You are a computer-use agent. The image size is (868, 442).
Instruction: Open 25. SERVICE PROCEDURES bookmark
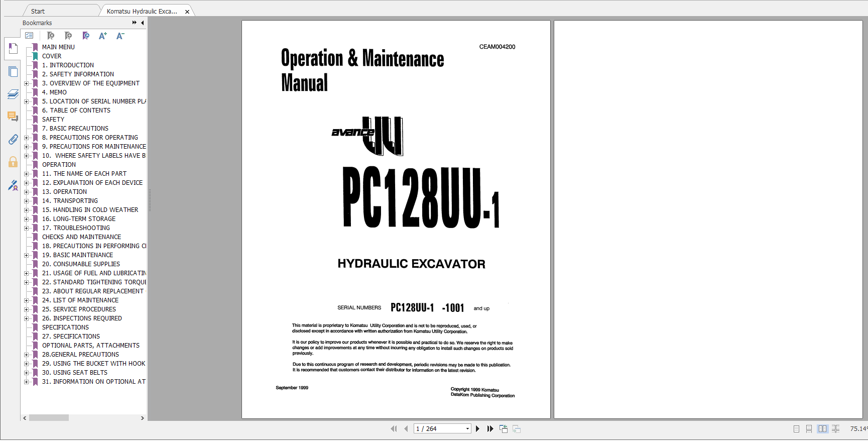[79, 309]
